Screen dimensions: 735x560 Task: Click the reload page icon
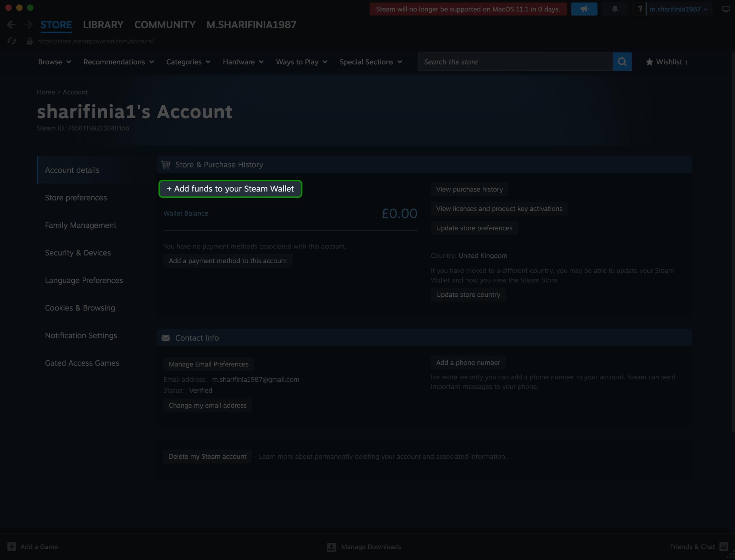click(12, 41)
